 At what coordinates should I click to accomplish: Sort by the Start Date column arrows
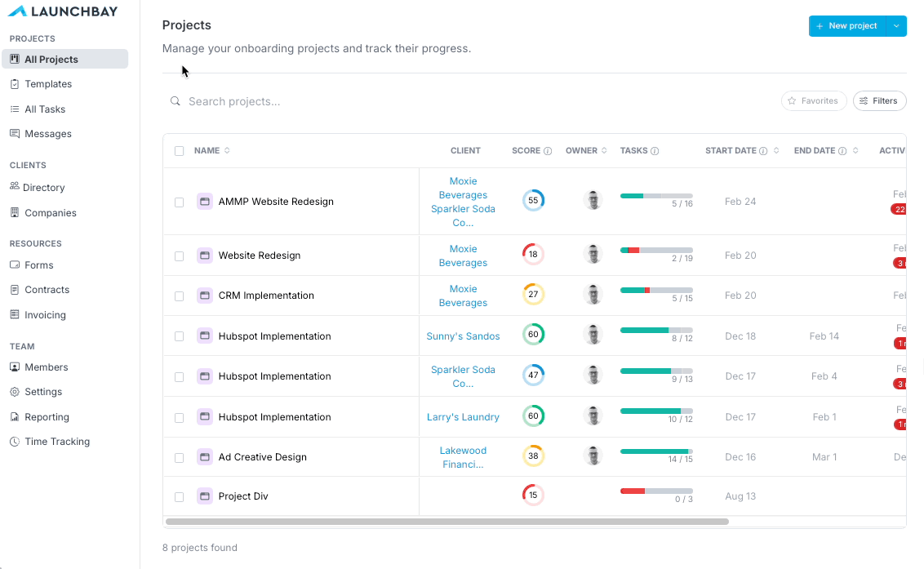coord(776,150)
